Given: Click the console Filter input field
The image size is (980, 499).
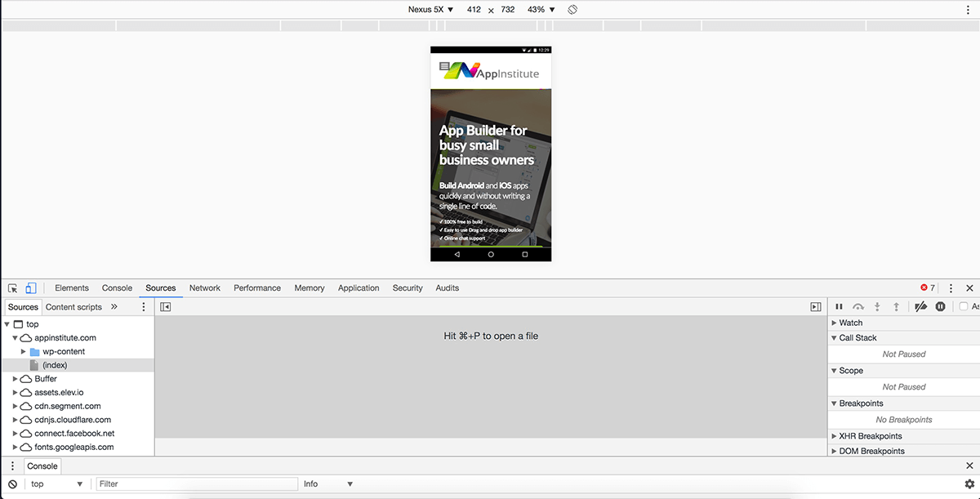Looking at the screenshot, I should click(197, 484).
